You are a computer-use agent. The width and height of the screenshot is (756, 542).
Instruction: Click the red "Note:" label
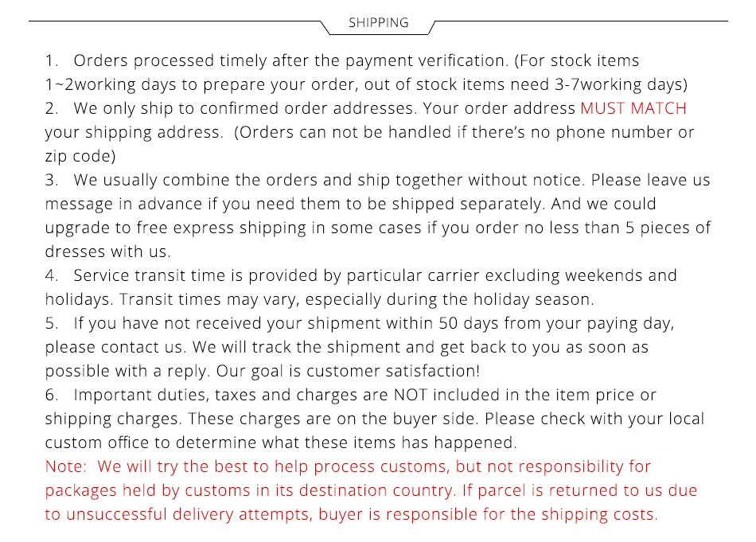coord(68,466)
